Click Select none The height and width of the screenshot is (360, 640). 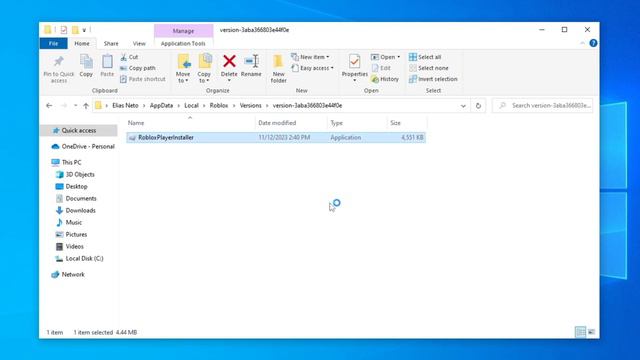click(429, 68)
